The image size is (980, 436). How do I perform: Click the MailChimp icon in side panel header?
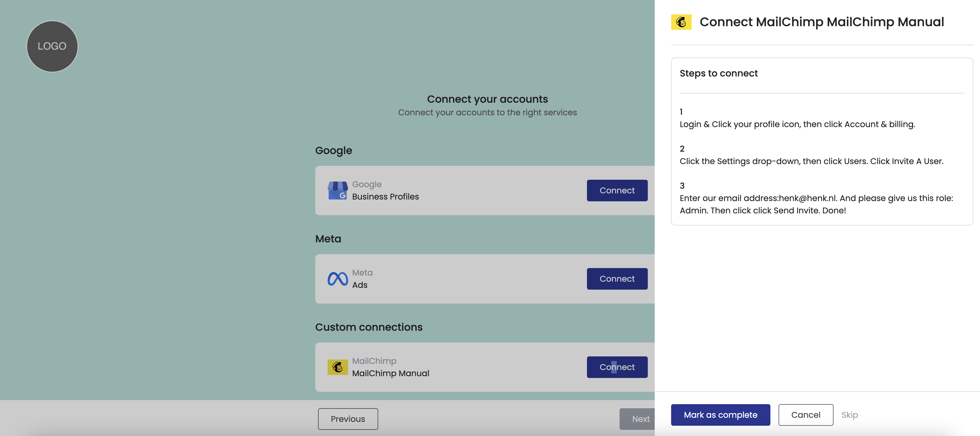coord(681,22)
